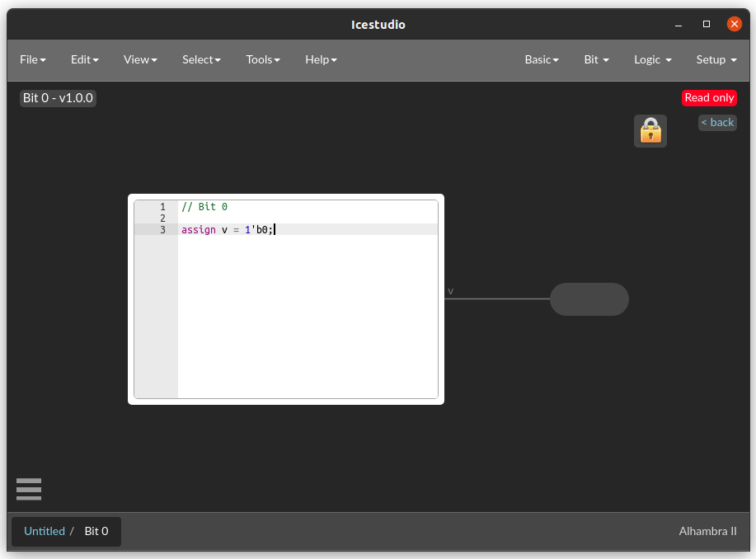Expand the View dropdown
The image size is (756, 559).
pyautogui.click(x=139, y=59)
